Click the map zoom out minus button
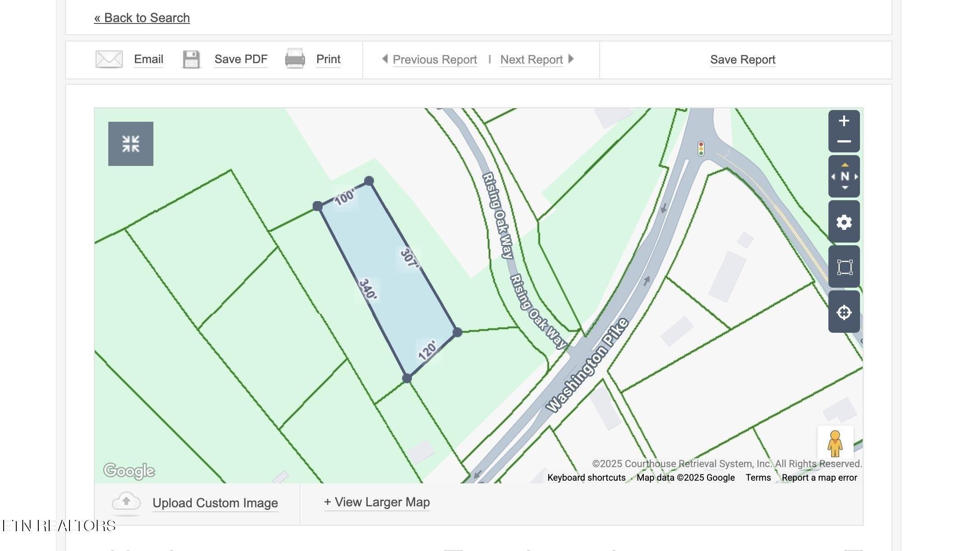 pos(844,142)
